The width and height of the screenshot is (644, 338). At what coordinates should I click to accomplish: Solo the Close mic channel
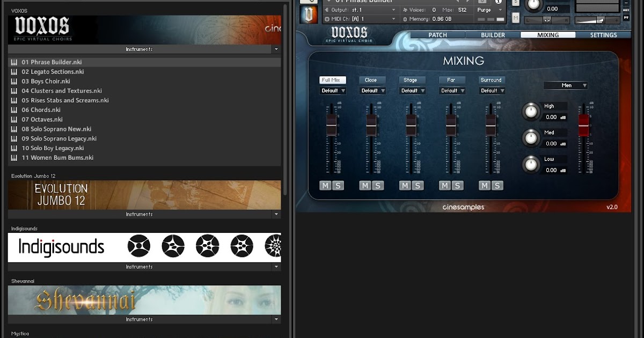tap(378, 186)
